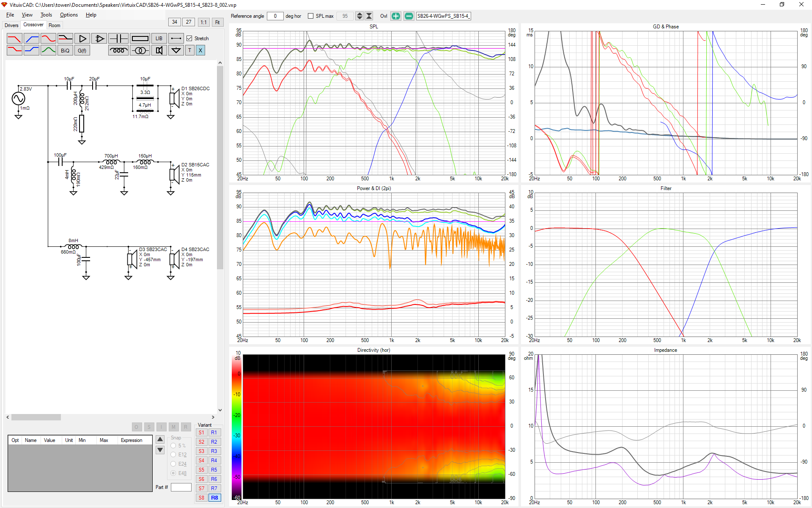Add a resistor component to the crossover
Screen dimensions: 812x508
[x=140, y=39]
